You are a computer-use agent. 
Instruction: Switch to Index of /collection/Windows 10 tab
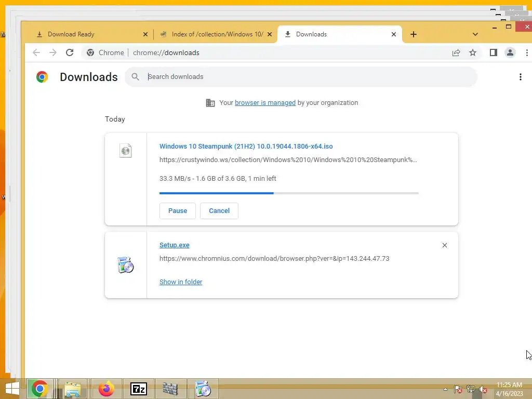click(x=216, y=34)
